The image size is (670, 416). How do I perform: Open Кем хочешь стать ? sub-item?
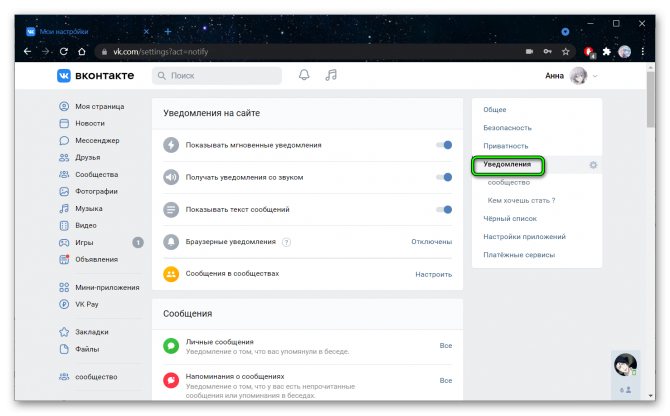521,200
